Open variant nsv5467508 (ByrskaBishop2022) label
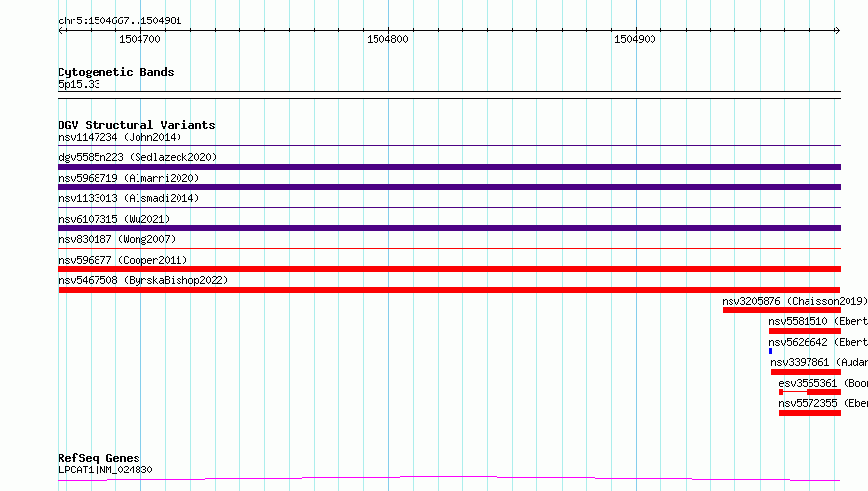Image resolution: width=868 pixels, height=491 pixels. [143, 280]
